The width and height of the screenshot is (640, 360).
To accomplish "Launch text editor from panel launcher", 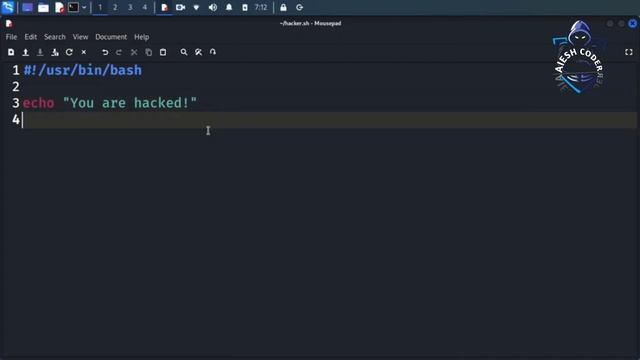I will click(60, 7).
